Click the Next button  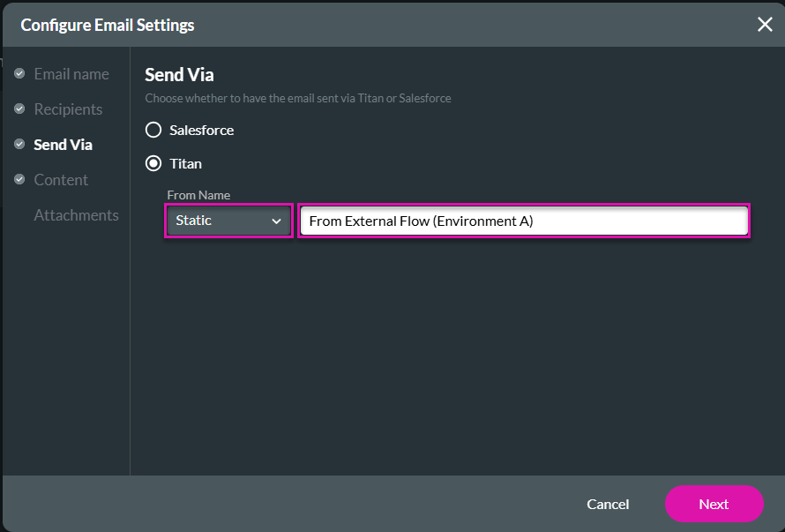coord(714,504)
